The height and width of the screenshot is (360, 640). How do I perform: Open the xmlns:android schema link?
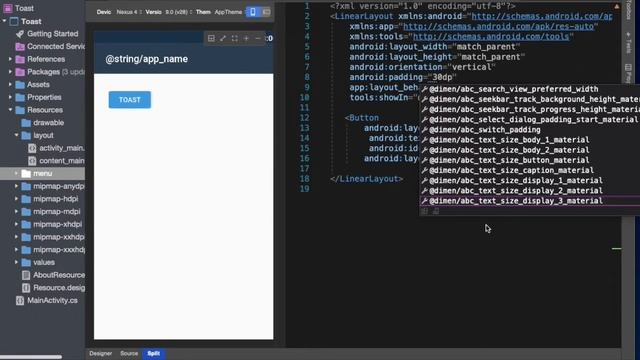(542, 16)
